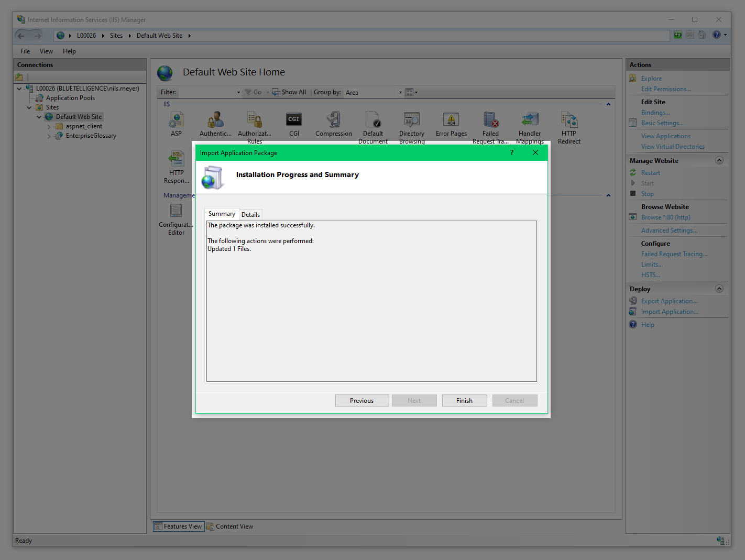Open the CGI feature icon
This screenshot has height=560, width=745.
click(x=294, y=120)
